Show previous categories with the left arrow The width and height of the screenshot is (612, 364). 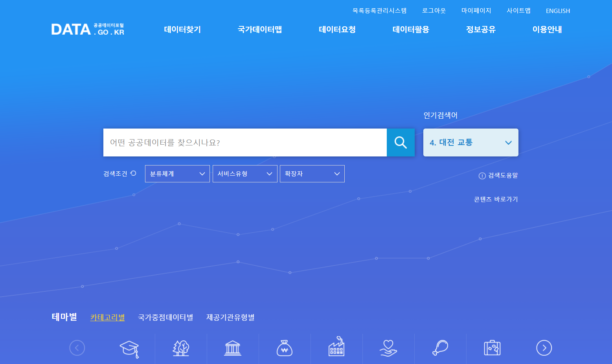(x=77, y=348)
